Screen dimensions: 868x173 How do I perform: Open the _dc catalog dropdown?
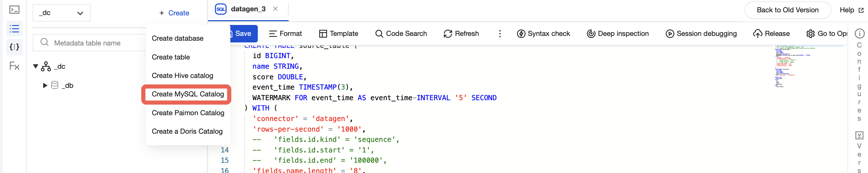[x=62, y=13]
